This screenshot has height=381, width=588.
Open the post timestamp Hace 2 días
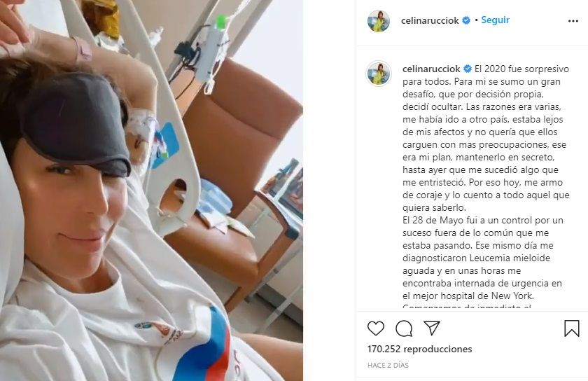(x=388, y=365)
